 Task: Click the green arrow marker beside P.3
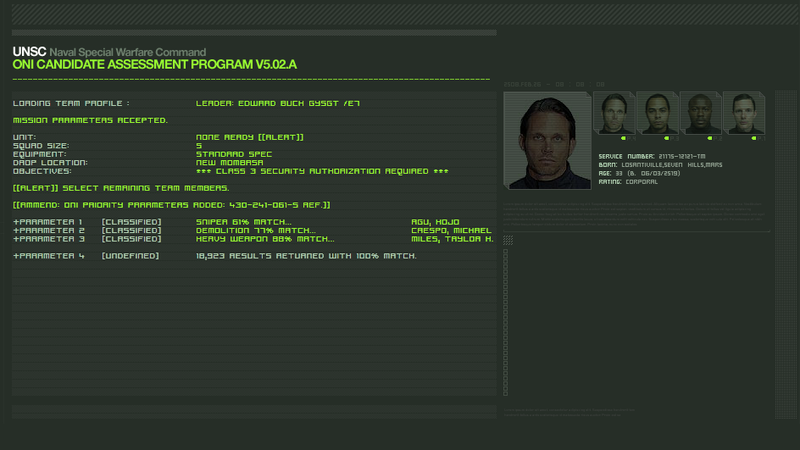(x=666, y=138)
